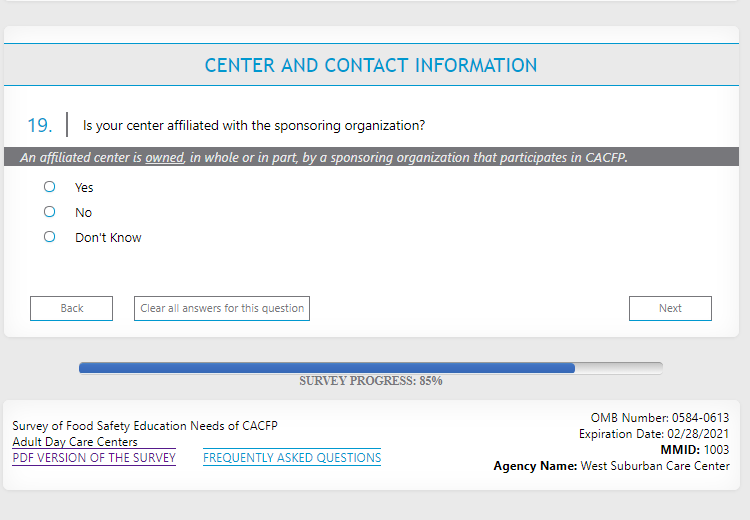Screen dimensions: 750x520
Task: Click the question number 19
Action: click(40, 126)
